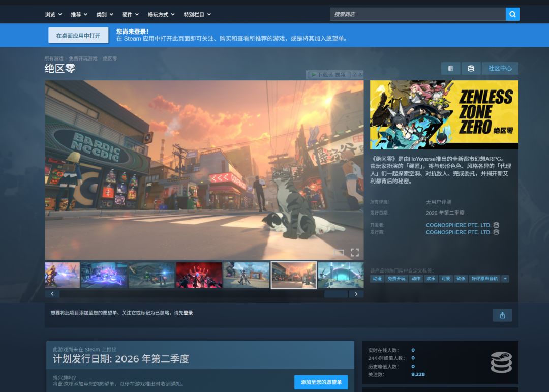The image size is (549, 392).
Task: Click the main sunset street screenshot
Action: pos(204,170)
